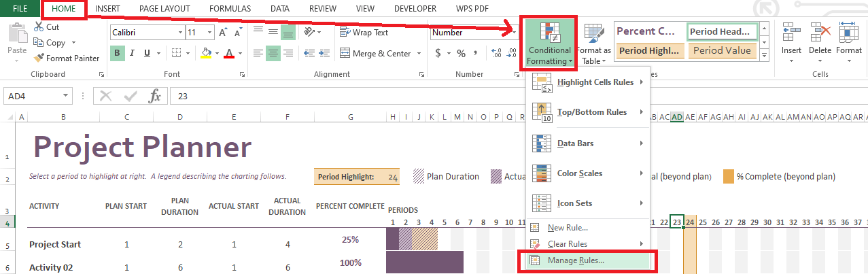Toggle Align Left

pyautogui.click(x=257, y=53)
